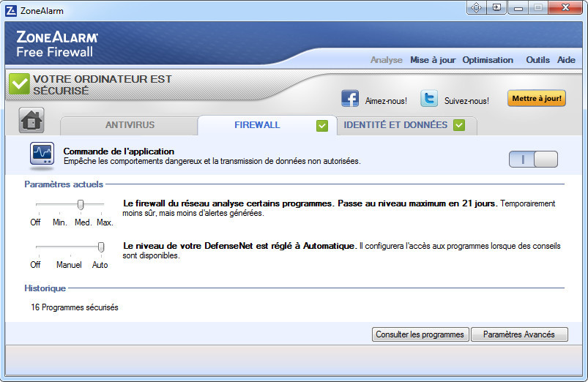The image size is (588, 382).
Task: Open the Optimisation menu
Action: [x=488, y=60]
